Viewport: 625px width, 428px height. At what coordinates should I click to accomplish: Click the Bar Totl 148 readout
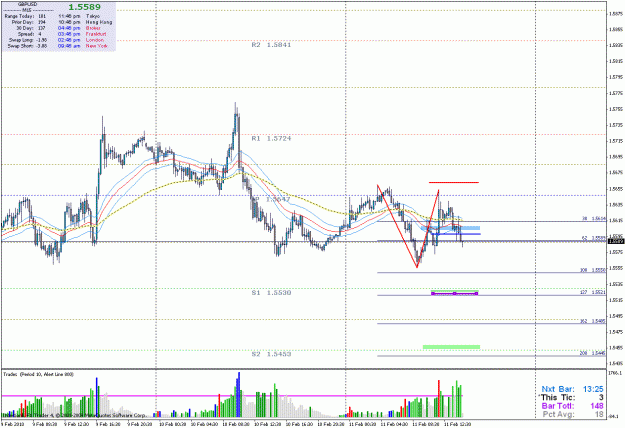tap(572, 406)
